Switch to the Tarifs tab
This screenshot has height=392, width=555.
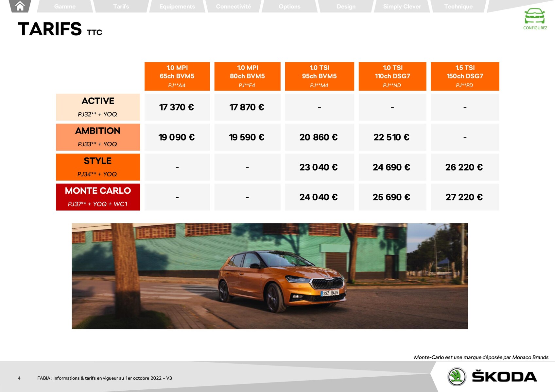[121, 6]
